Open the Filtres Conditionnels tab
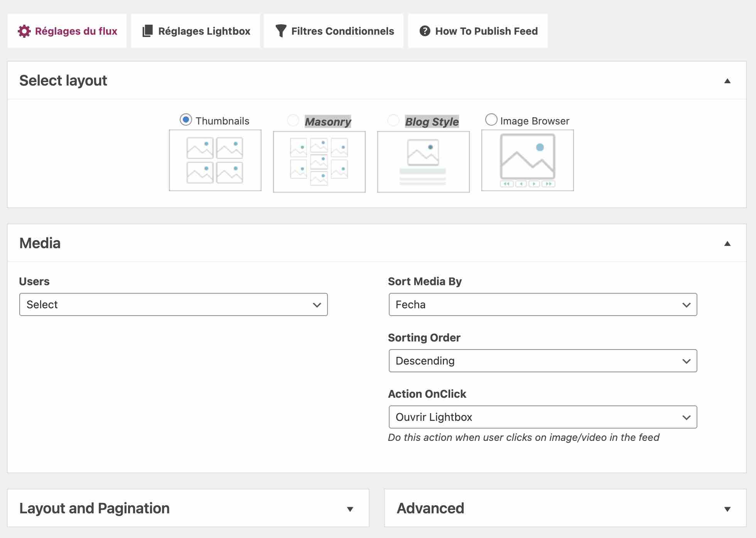This screenshot has width=756, height=538. pos(333,31)
